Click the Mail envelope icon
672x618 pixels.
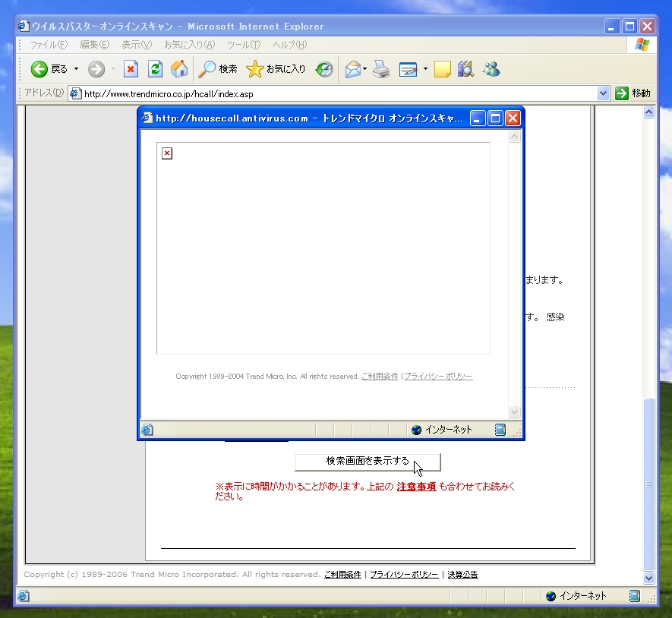tap(353, 69)
